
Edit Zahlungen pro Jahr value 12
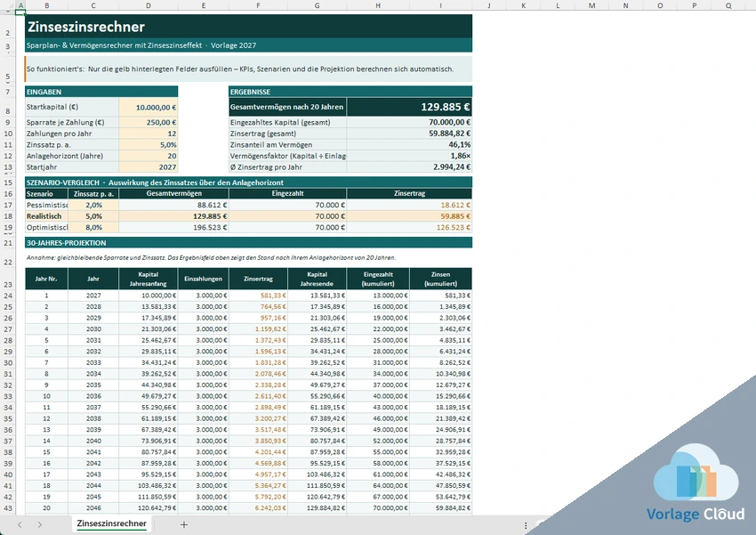click(148, 134)
